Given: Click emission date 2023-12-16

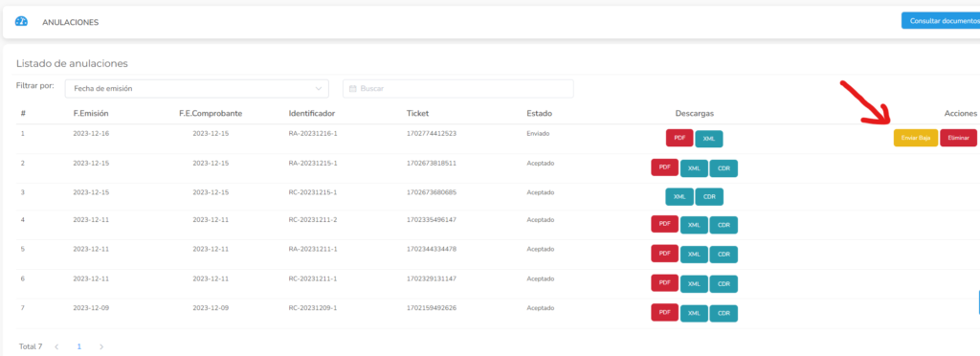Looking at the screenshot, I should 91,134.
